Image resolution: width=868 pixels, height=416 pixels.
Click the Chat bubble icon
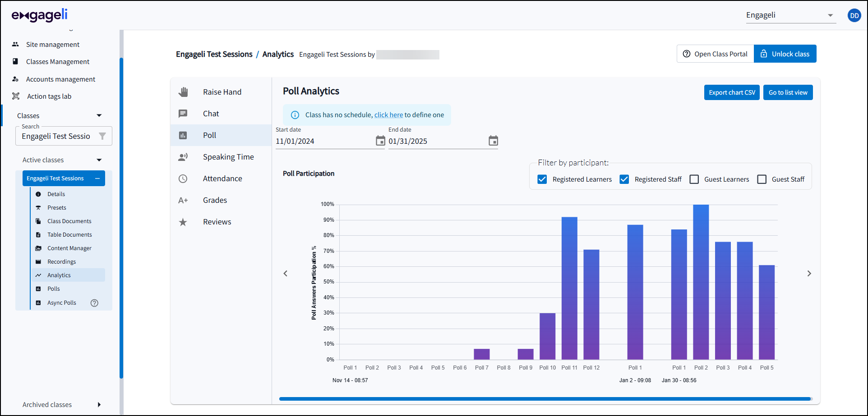tap(183, 114)
